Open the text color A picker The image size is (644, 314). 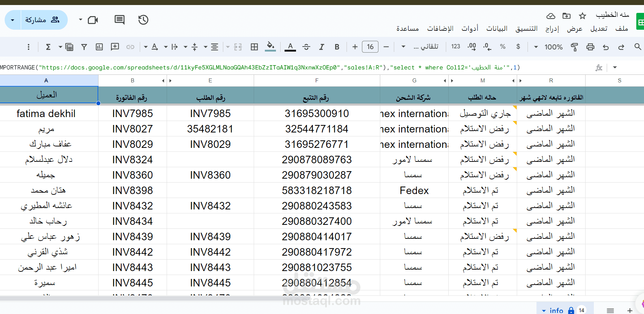point(290,47)
